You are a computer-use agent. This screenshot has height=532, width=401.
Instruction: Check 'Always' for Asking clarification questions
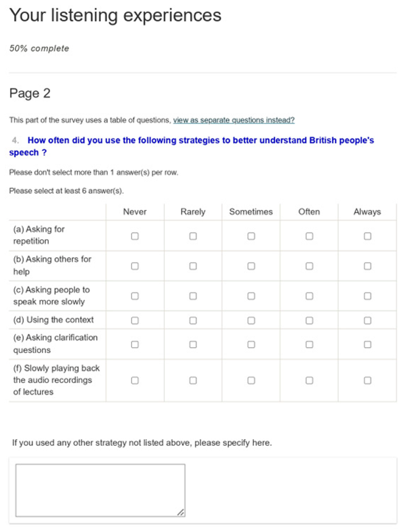coord(367,344)
